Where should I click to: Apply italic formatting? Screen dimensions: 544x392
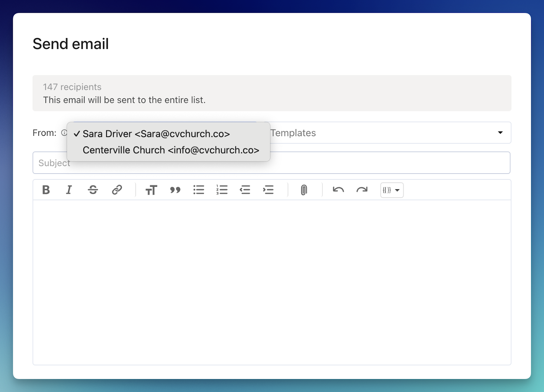[69, 190]
